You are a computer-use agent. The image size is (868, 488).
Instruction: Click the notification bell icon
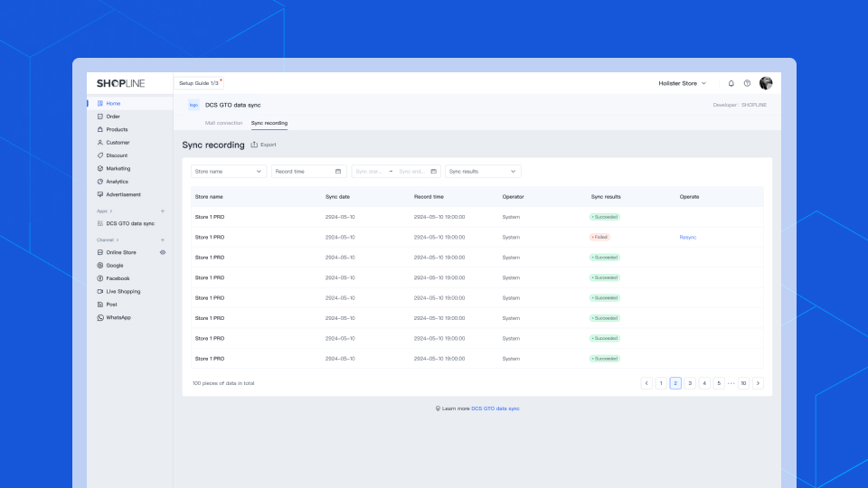pos(731,83)
